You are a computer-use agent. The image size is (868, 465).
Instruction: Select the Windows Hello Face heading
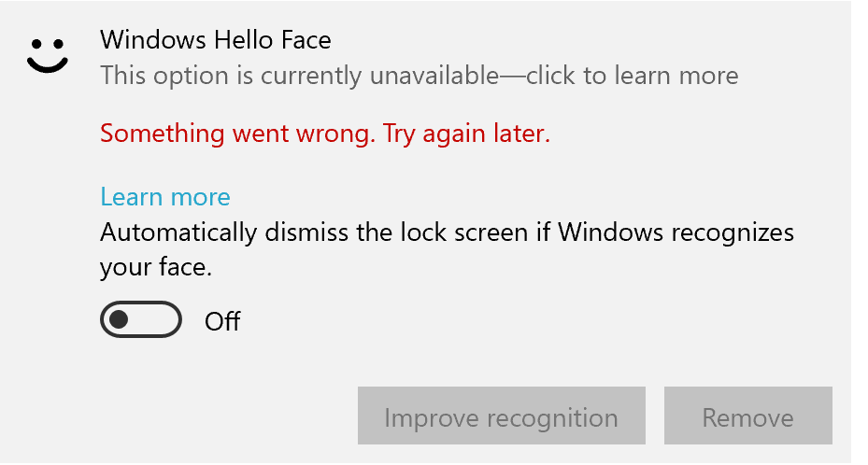pos(215,40)
